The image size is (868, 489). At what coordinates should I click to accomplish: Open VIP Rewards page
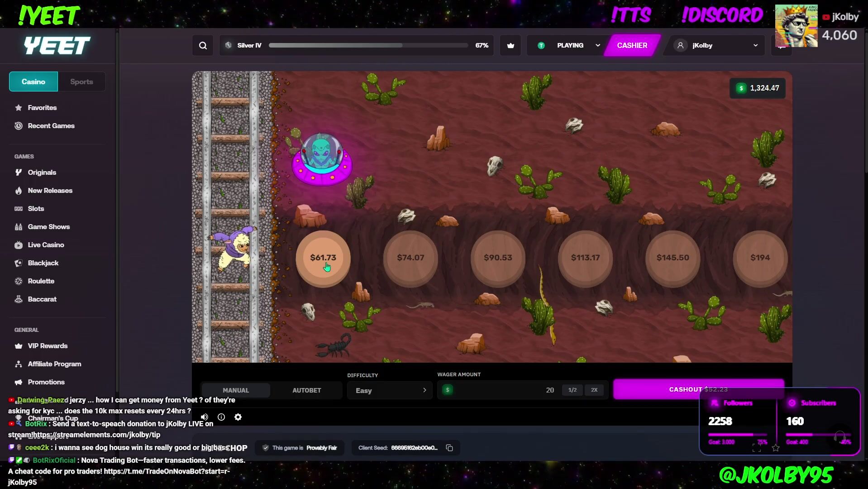[x=48, y=346]
